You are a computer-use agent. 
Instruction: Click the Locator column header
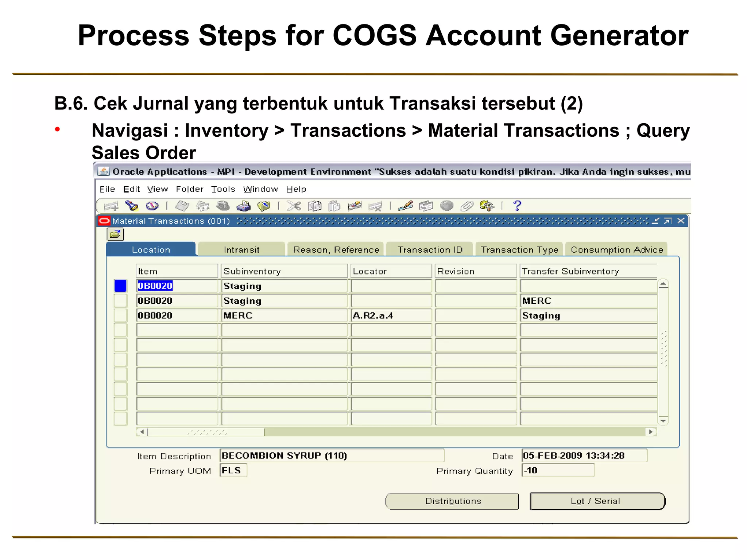coord(391,271)
